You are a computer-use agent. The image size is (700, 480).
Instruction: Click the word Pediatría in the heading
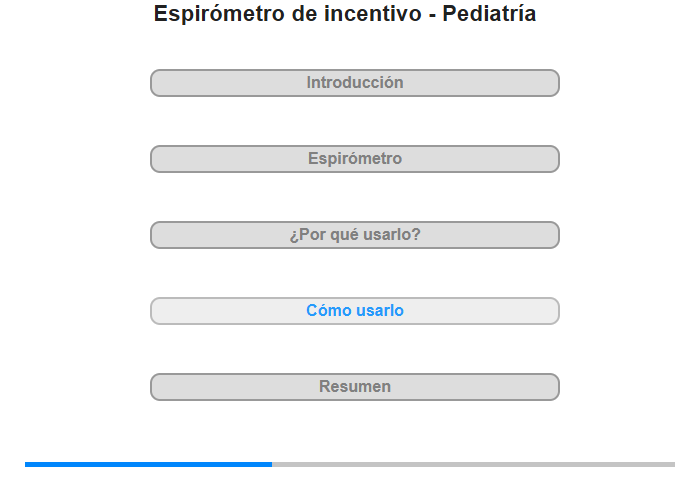click(x=489, y=13)
